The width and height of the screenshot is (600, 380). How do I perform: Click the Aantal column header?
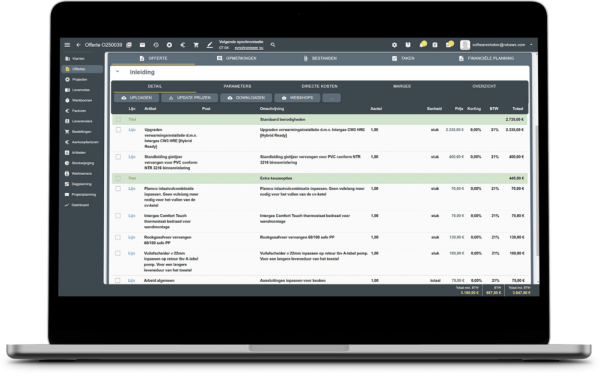[376, 109]
